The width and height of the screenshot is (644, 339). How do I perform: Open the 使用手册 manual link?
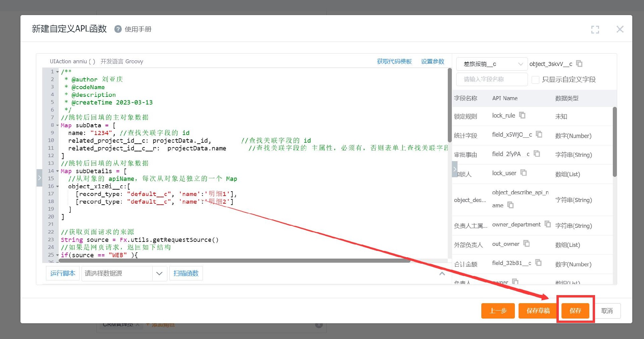coord(138,29)
